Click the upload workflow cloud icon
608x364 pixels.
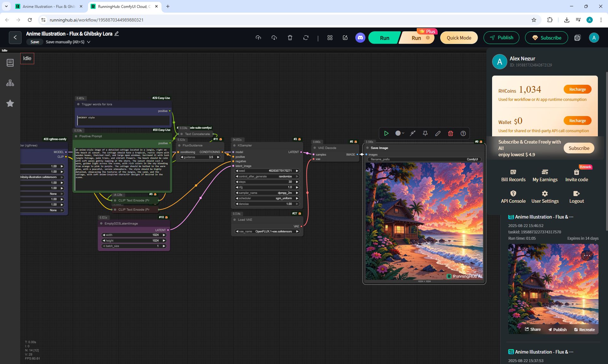(258, 38)
